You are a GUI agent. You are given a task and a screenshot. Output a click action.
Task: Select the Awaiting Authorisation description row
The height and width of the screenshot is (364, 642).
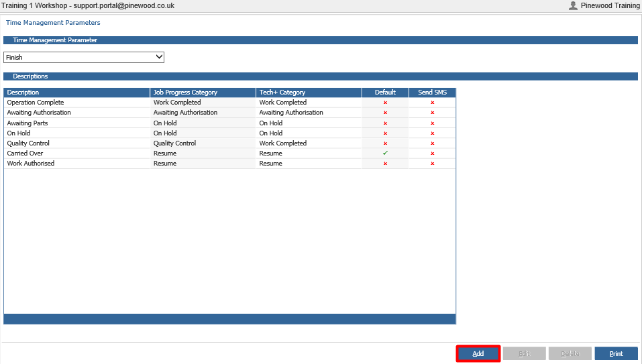click(x=229, y=113)
